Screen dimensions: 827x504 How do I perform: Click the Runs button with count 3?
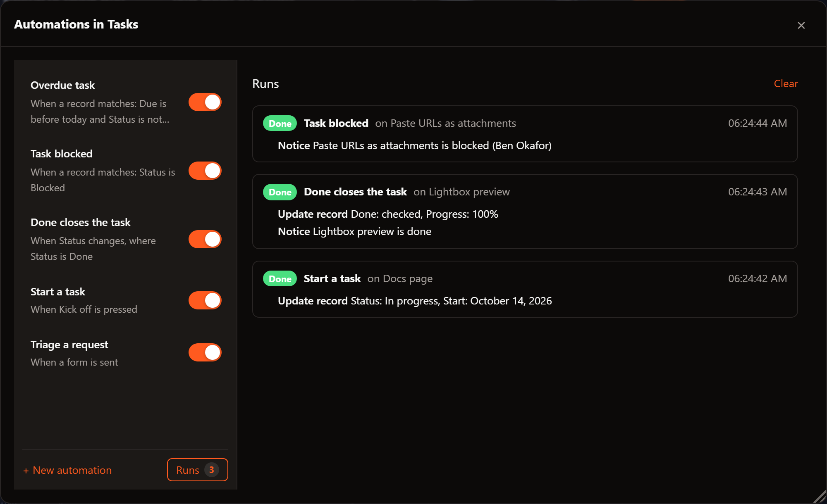[x=198, y=470]
